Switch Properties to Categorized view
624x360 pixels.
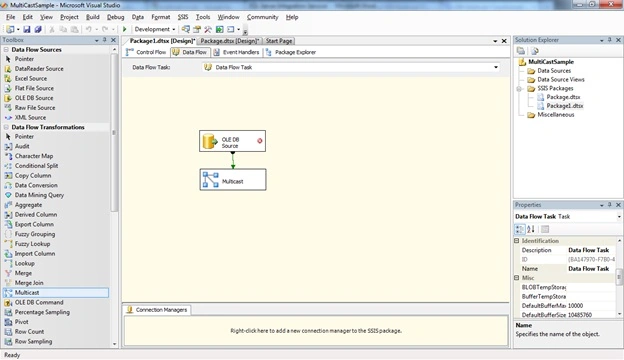tap(520, 229)
